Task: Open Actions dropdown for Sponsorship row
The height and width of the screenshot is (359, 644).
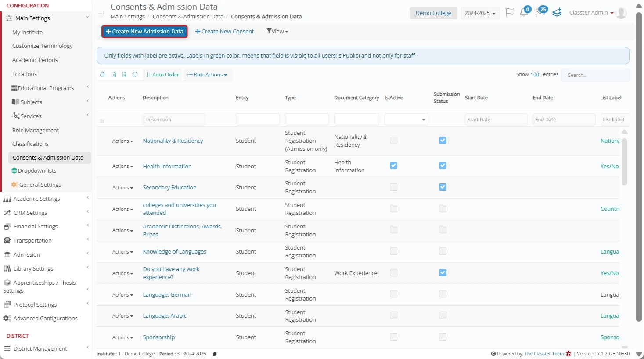Action: 122,337
